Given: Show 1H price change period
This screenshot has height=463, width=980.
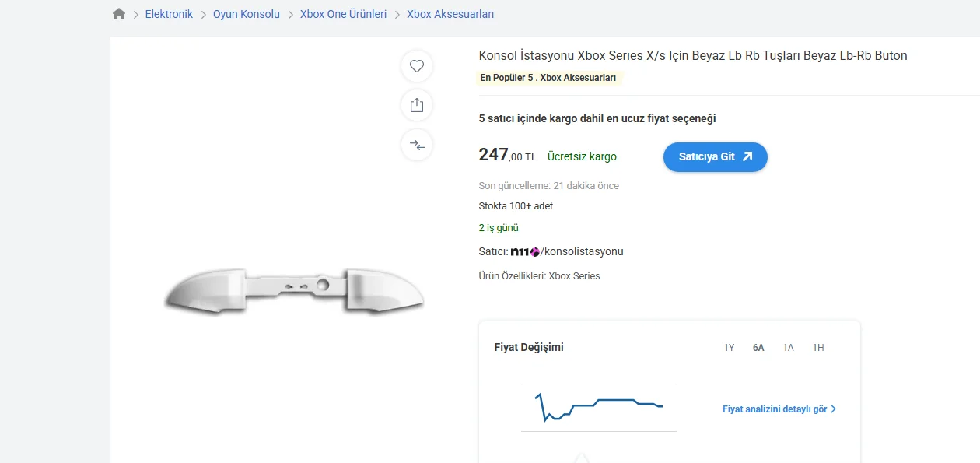Looking at the screenshot, I should (x=818, y=348).
